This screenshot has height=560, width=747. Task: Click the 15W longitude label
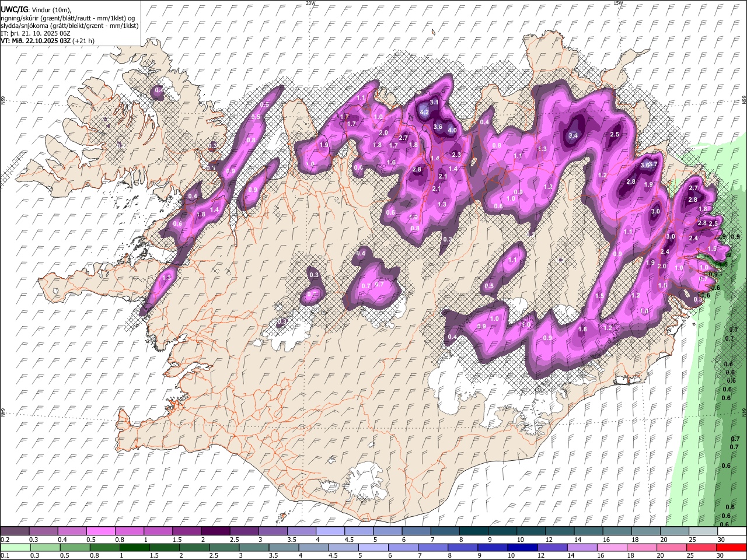coord(618,3)
